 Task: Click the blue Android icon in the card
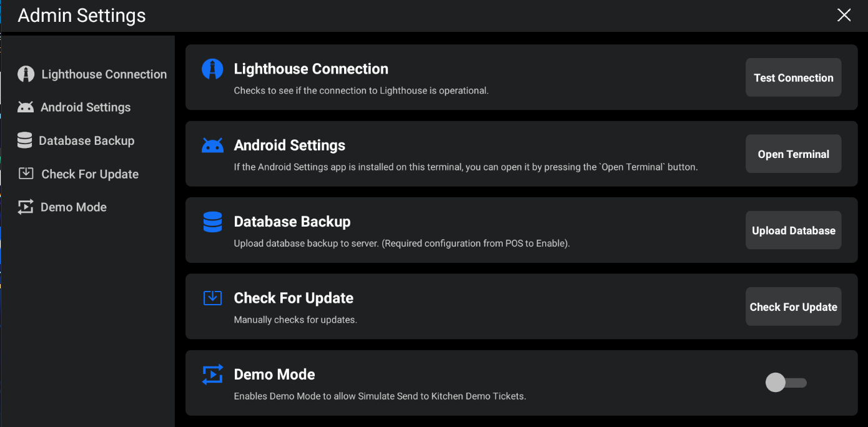click(212, 145)
